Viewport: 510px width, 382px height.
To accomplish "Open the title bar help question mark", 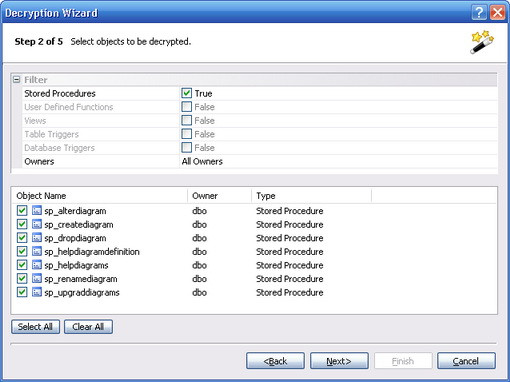I will [x=479, y=13].
